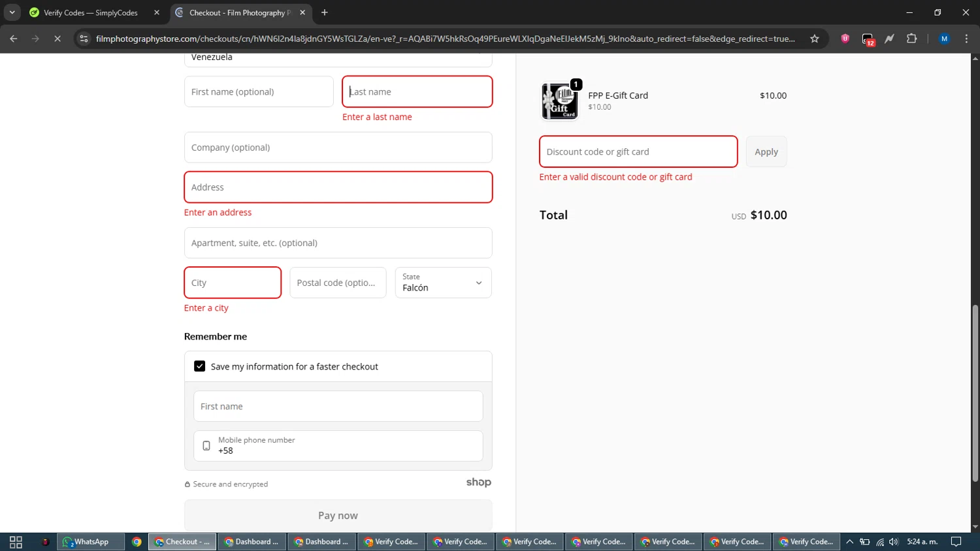
Task: View site information icon in address bar
Action: click(x=84, y=39)
